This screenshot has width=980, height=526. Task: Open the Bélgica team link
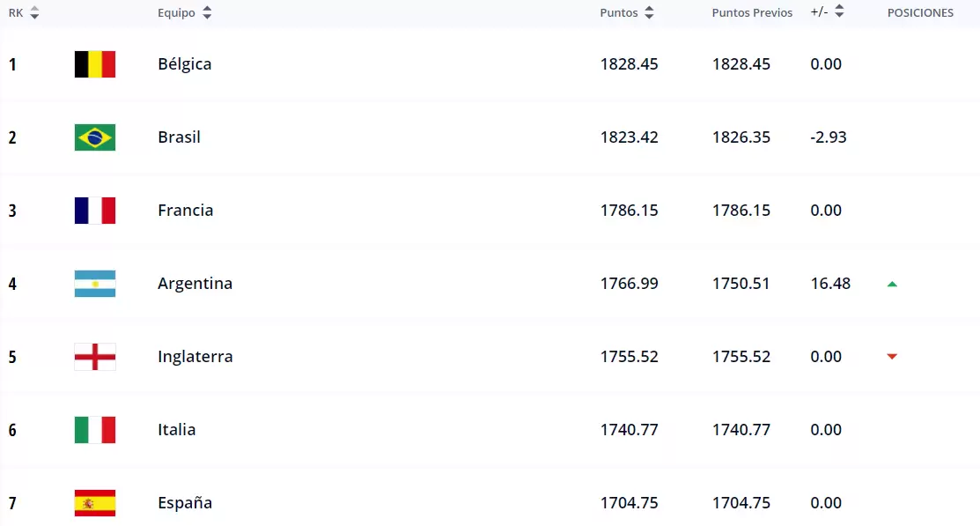tap(185, 64)
